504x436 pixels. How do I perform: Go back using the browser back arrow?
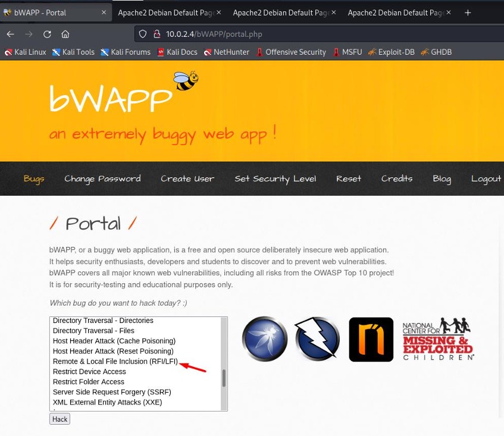click(x=10, y=34)
